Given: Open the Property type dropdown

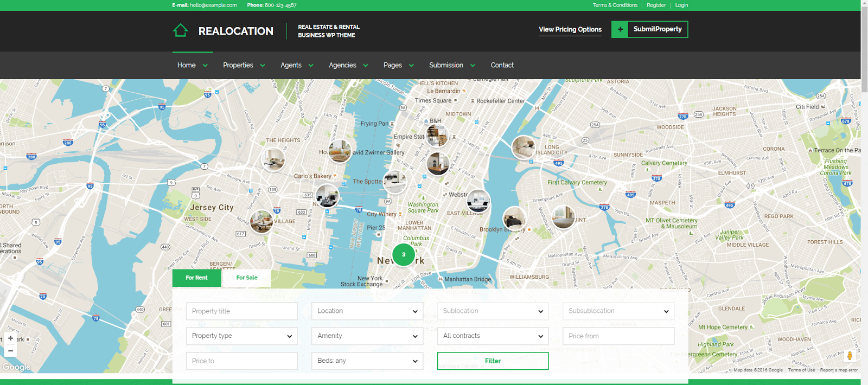Looking at the screenshot, I should (x=242, y=336).
